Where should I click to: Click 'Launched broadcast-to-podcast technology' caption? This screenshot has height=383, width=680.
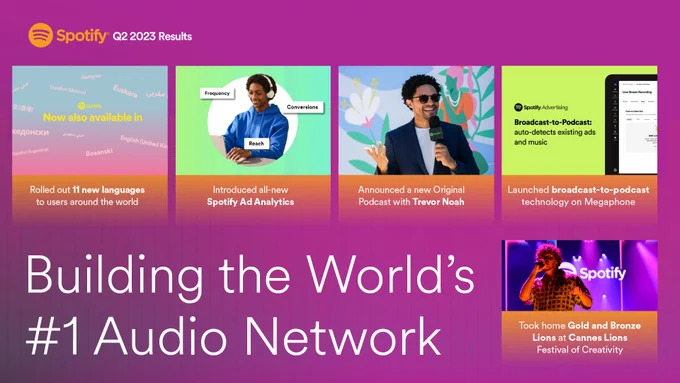578,196
